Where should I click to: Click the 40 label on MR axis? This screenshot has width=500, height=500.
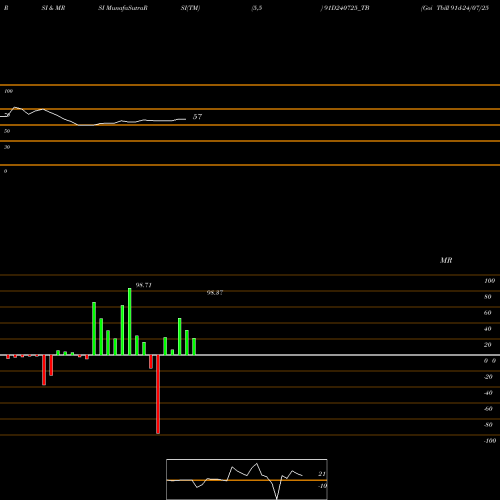click(x=488, y=329)
